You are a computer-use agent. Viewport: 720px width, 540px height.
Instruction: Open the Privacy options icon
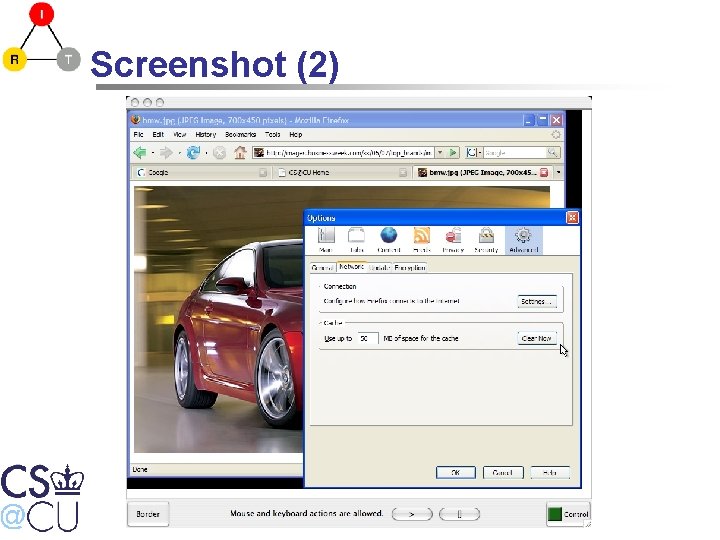coord(453,240)
